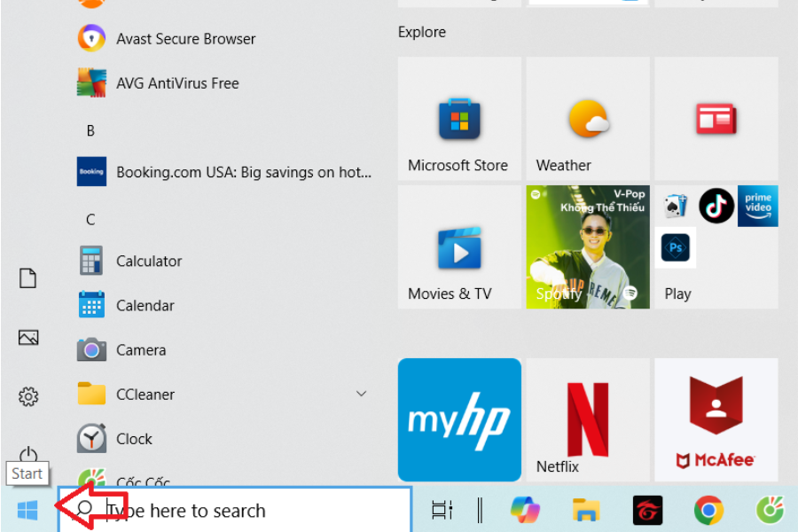Open Documents from the Start sidebar
The height and width of the screenshot is (532, 798).
27,278
